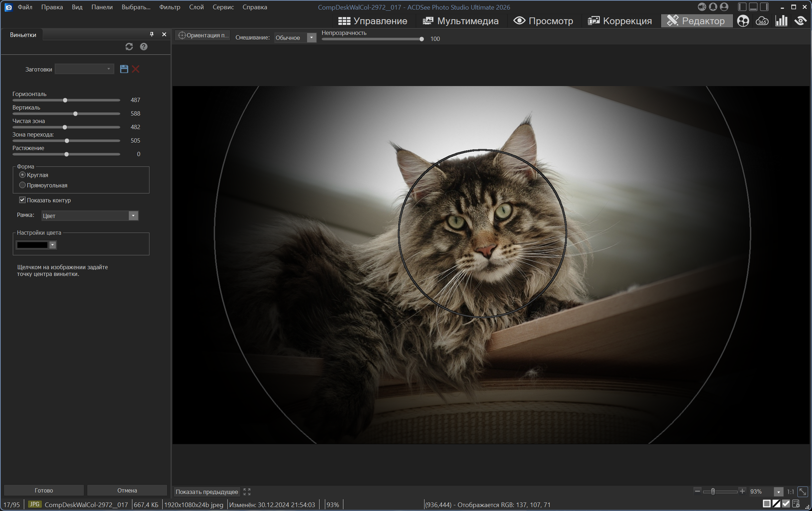Uncheck the Показать контур checkbox
Viewport: 812px width, 511px height.
(23, 200)
